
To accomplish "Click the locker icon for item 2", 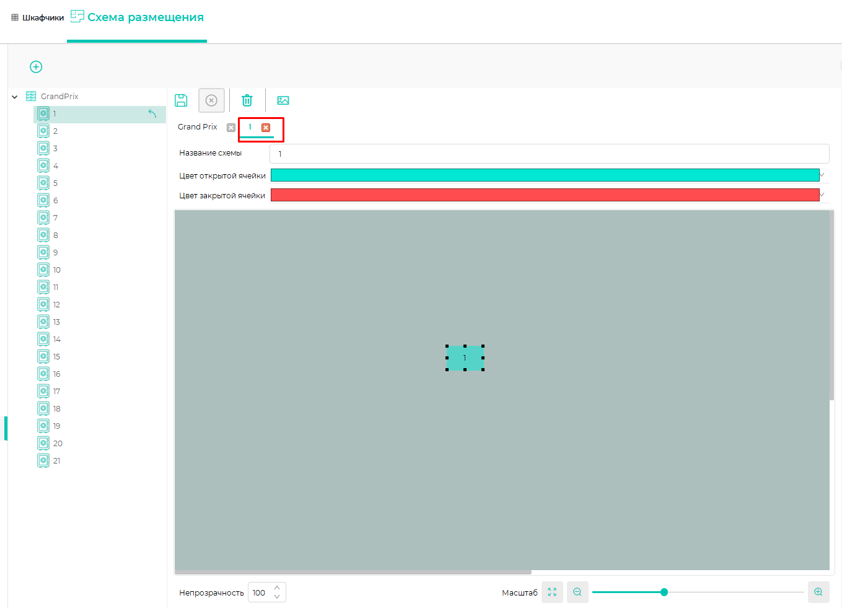I will click(x=43, y=131).
